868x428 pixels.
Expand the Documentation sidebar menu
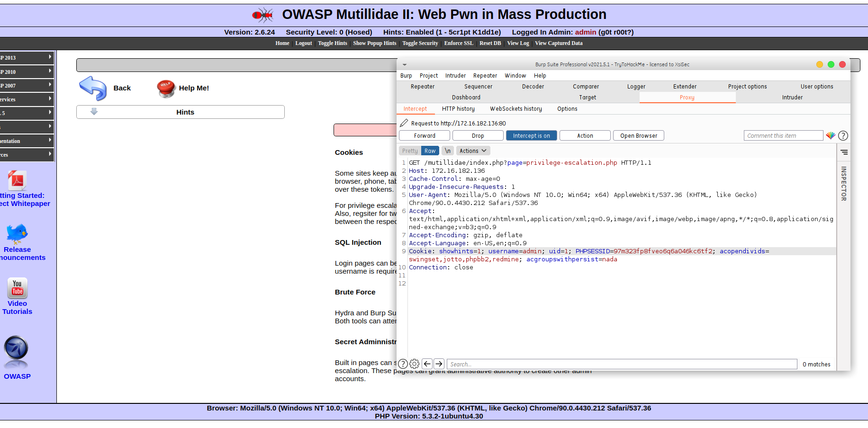[27, 141]
